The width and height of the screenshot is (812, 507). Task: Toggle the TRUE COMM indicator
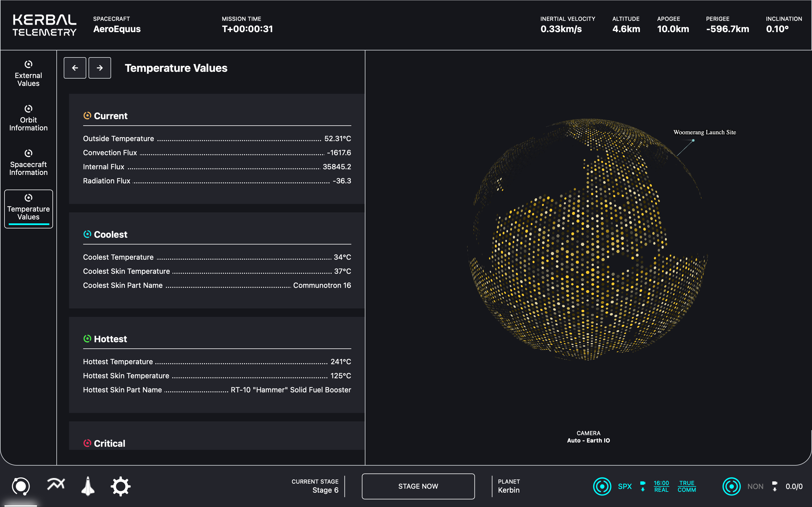click(687, 486)
